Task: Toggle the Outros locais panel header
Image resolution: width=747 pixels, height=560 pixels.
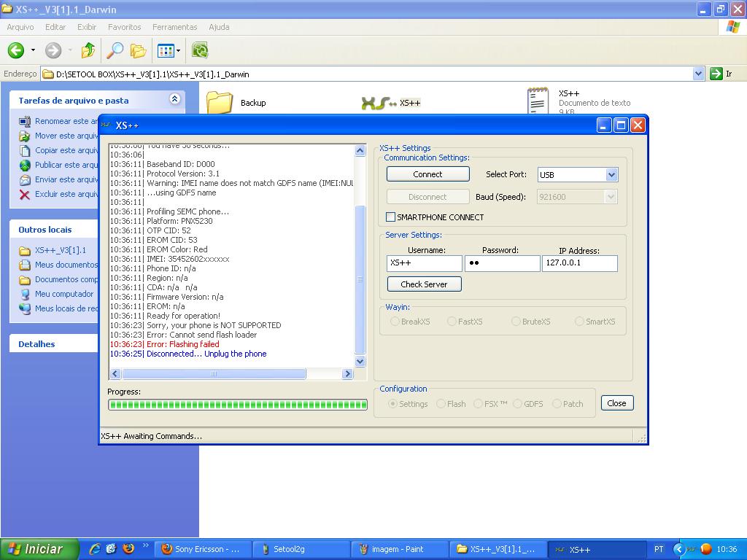Action: click(x=53, y=230)
